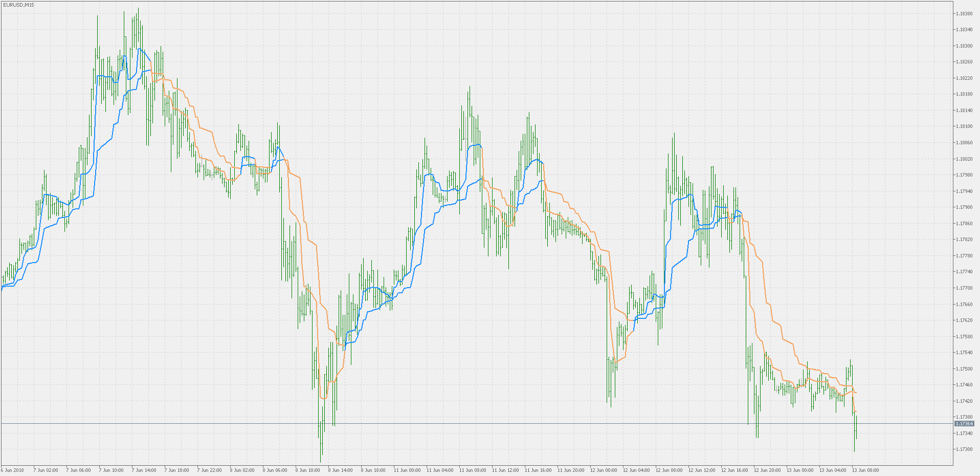Click the EURUSD,M15 chart title label
The image size is (980, 476).
pos(18,4)
